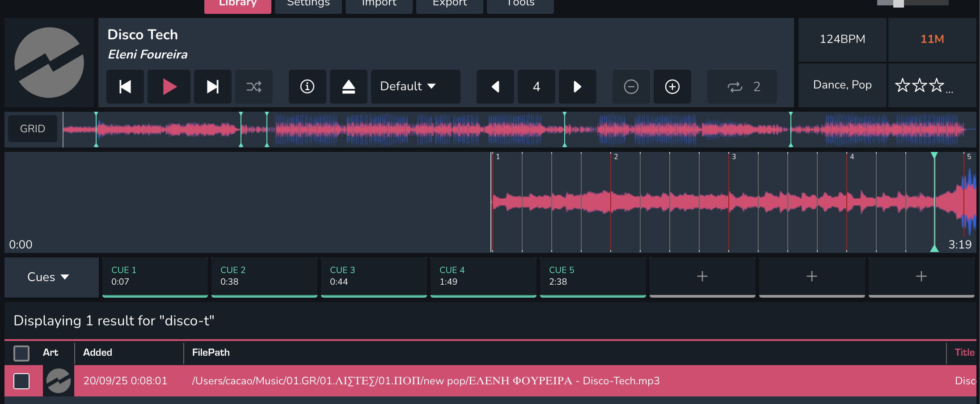Expand the Cues dropdown

pos(48,277)
